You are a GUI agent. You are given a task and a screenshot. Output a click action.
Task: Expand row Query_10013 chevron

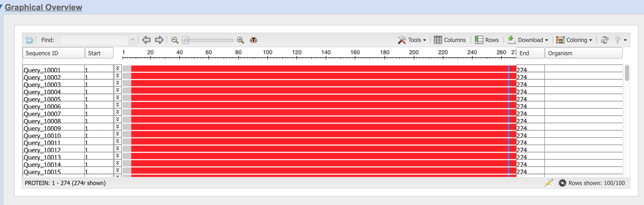tap(118, 156)
